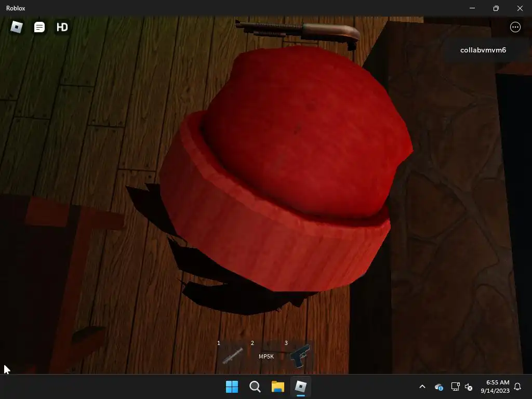This screenshot has width=532, height=399.
Task: Close the Roblox window
Action: pos(520,8)
